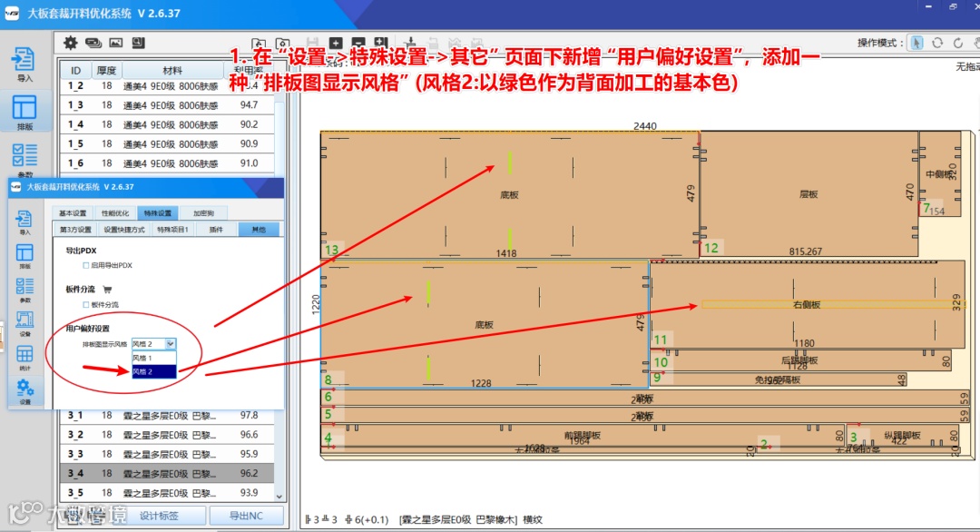Sort by the 厚度 column header
Image resolution: width=980 pixels, height=532 pixels.
pyautogui.click(x=106, y=71)
